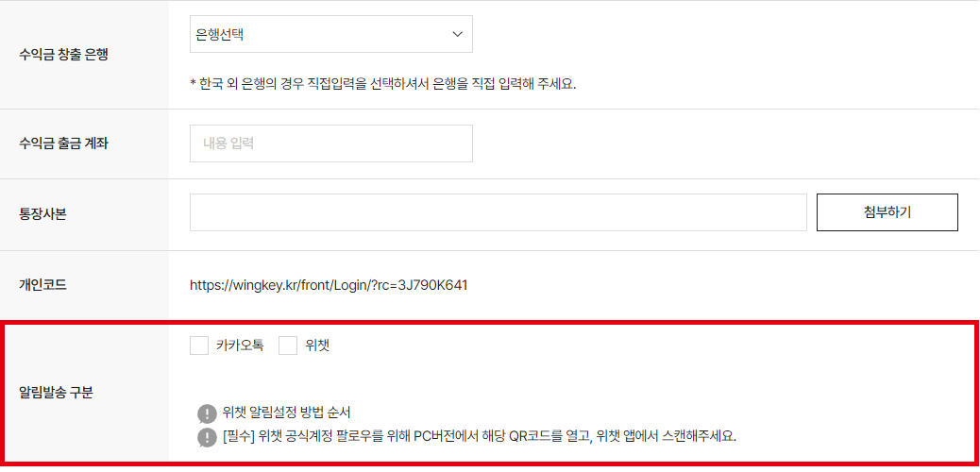The image size is (980, 472).
Task: Enable the 카카오톡 notification checkbox
Action: click(199, 346)
